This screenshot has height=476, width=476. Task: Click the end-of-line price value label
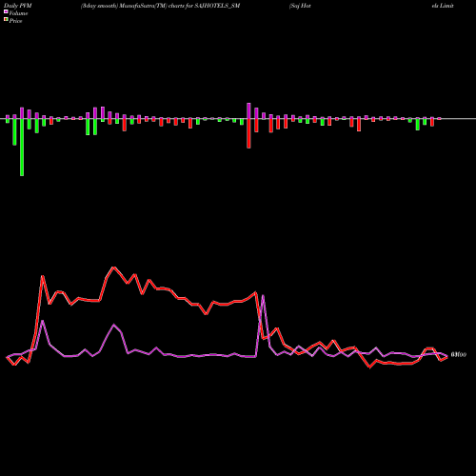point(459,354)
